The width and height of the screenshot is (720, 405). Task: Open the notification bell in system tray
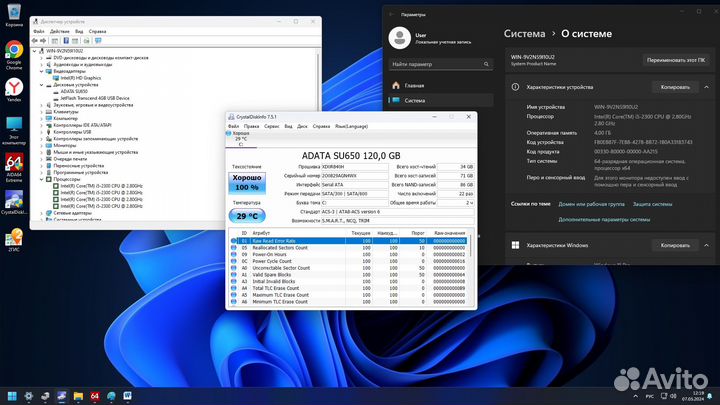point(710,396)
